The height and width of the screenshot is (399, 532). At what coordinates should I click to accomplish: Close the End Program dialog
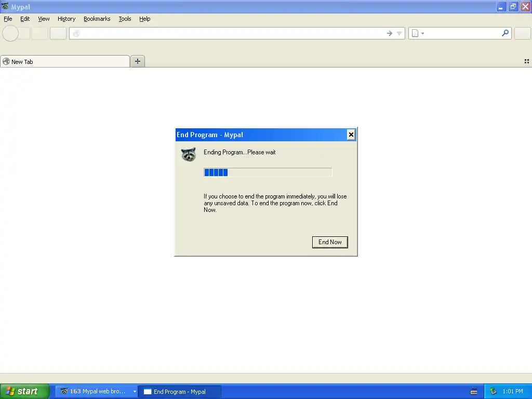coord(351,135)
